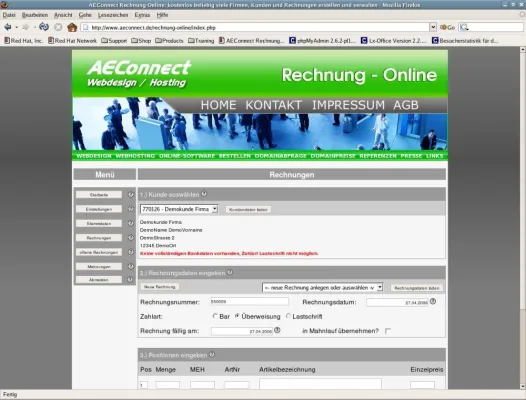Open the search engine selector in search box
Image resolution: width=526 pixels, height=400 pixels.
(464, 28)
